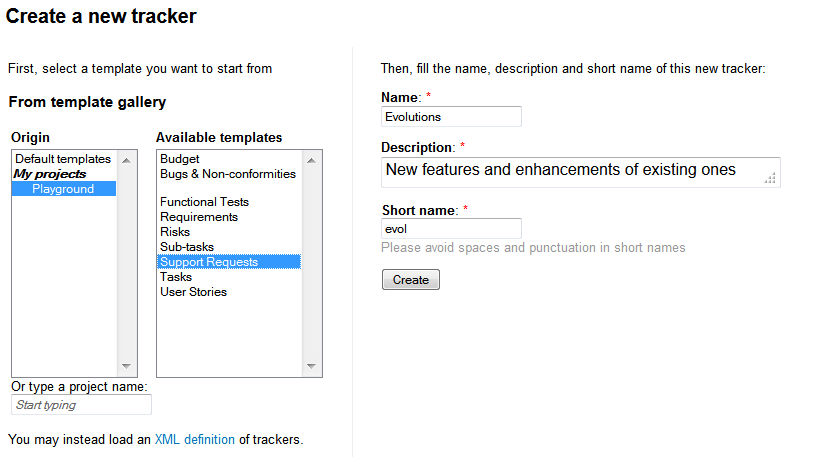Pick the Functional Tests template
This screenshot has height=457, width=817.
(x=229, y=202)
